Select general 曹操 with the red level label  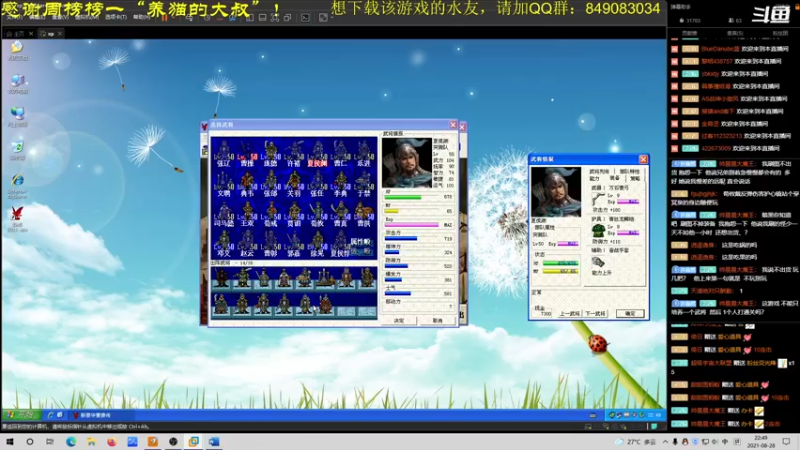click(x=247, y=153)
